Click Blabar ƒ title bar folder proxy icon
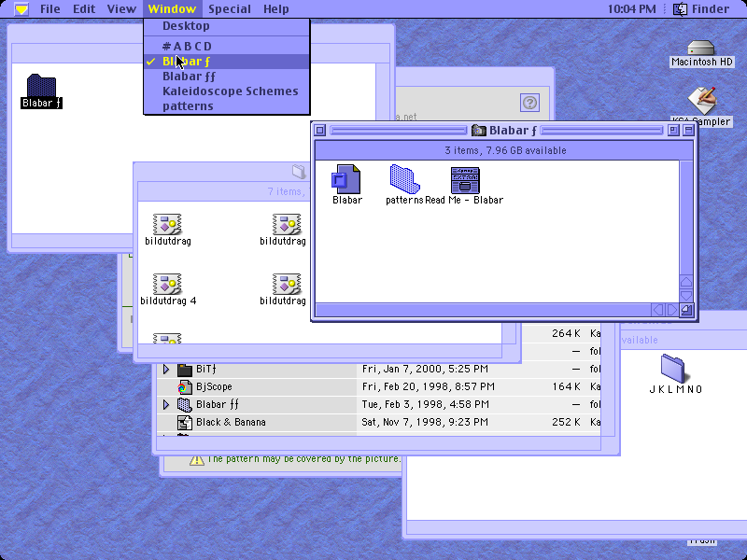This screenshot has width=747, height=560. [478, 130]
